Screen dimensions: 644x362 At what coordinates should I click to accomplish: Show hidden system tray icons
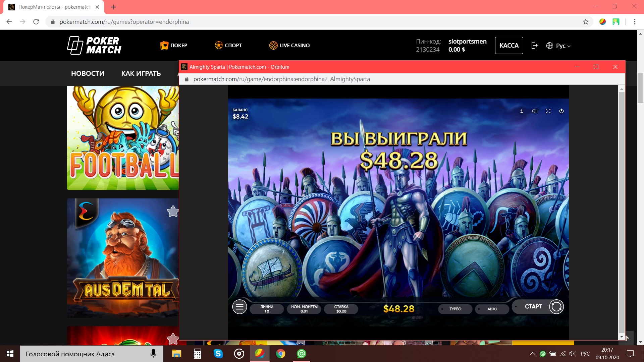pyautogui.click(x=532, y=354)
